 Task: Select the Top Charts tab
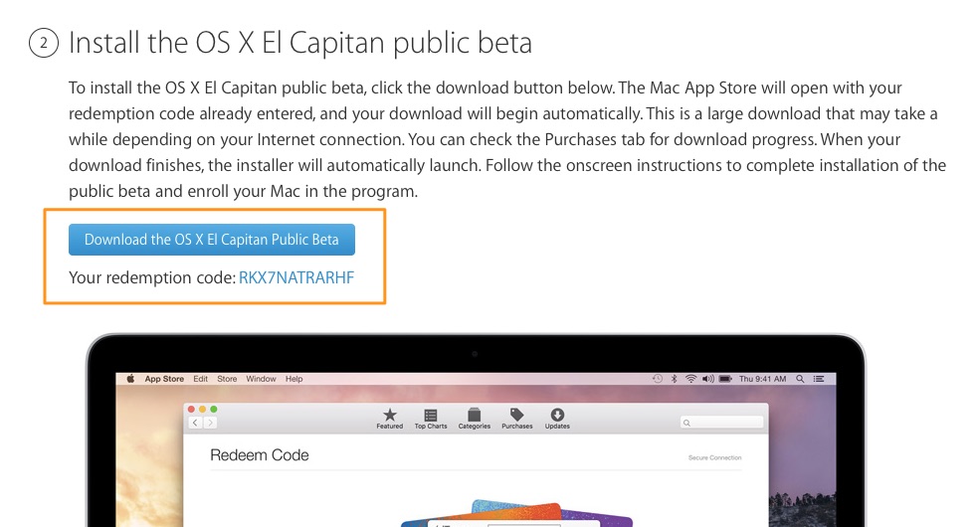pyautogui.click(x=431, y=419)
